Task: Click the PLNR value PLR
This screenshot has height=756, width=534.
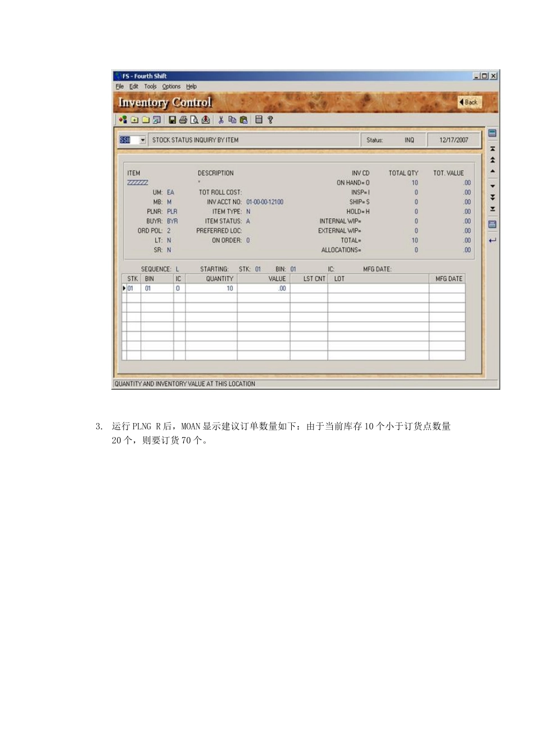Action: pos(172,211)
